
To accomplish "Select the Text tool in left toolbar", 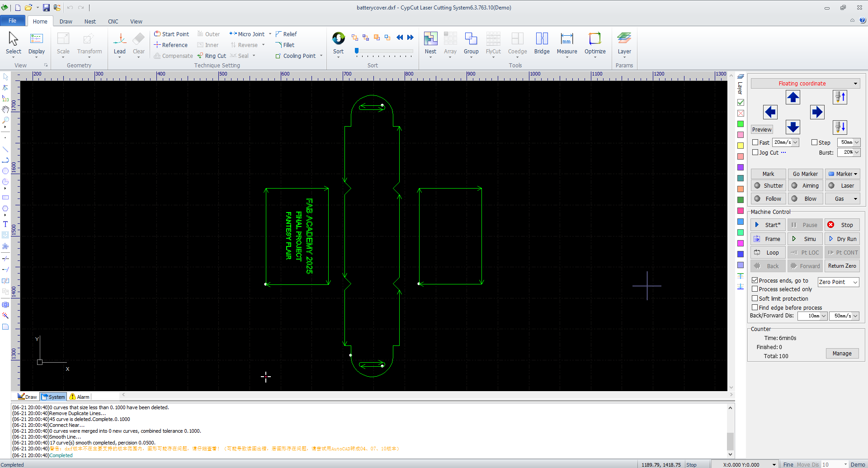I will [x=5, y=224].
